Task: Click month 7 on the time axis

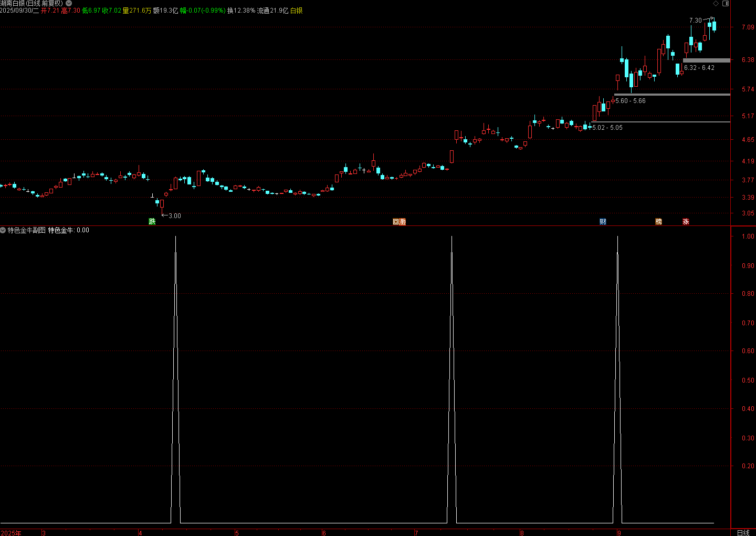Action: (x=416, y=533)
